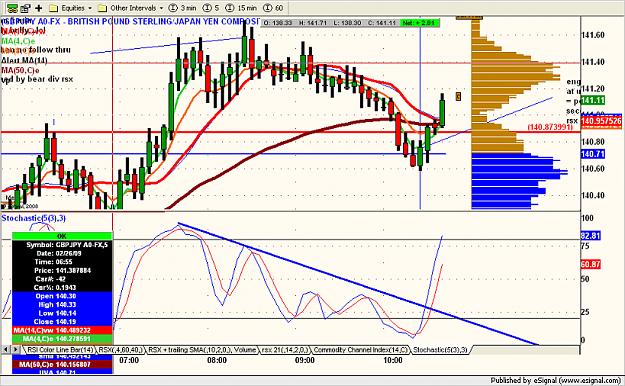Click the orange 140.957526 price marker
The width and height of the screenshot is (625, 386).
click(601, 121)
